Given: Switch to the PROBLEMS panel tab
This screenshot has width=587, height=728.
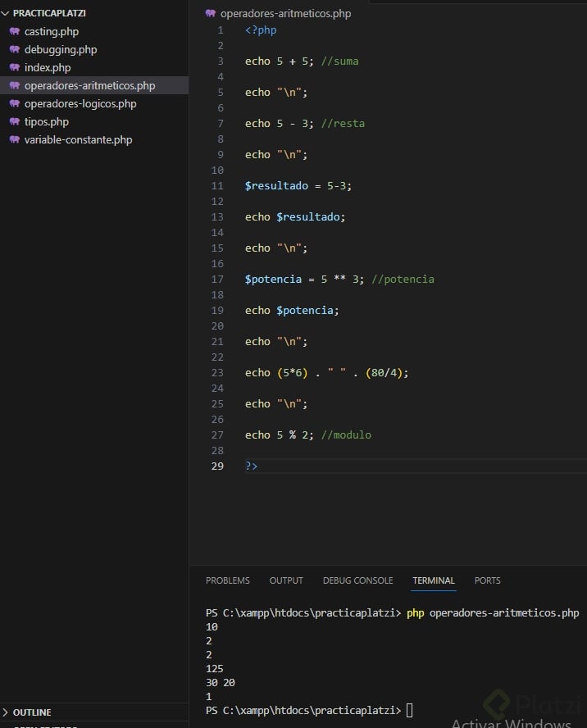Looking at the screenshot, I should 227,580.
